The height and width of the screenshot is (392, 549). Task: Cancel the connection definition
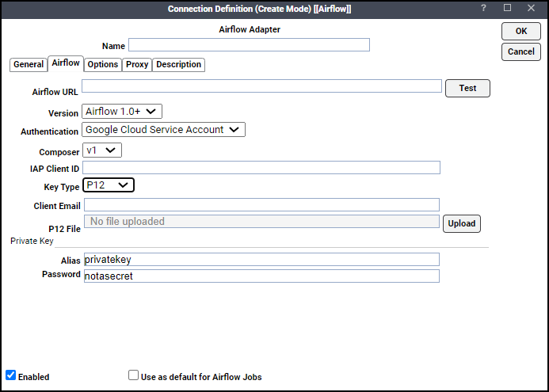pyautogui.click(x=521, y=51)
